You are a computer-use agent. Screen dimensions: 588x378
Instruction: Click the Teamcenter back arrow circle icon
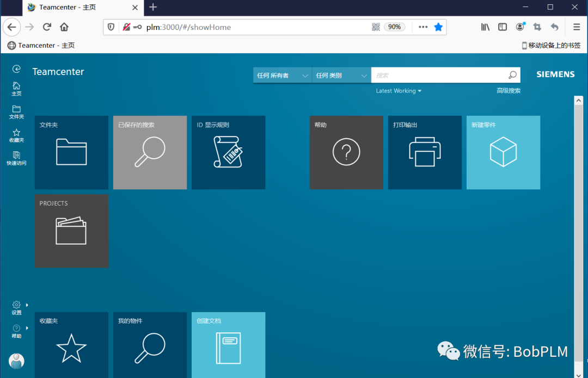(x=16, y=69)
